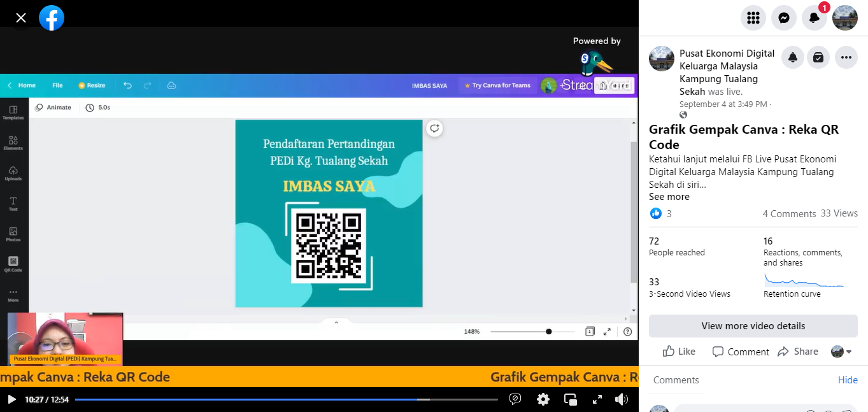Image resolution: width=868 pixels, height=412 pixels.
Task: Open your account profile picture menu
Action: pos(845,18)
